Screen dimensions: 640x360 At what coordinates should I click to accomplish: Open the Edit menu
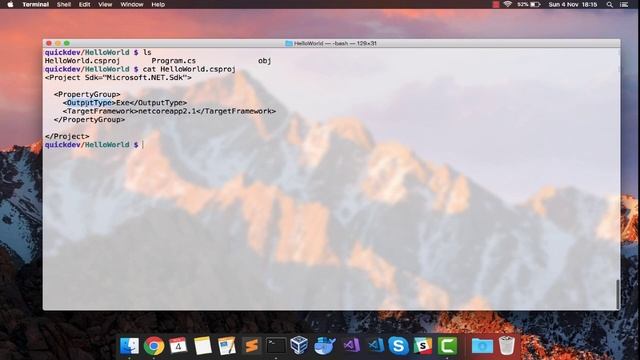pos(84,4)
